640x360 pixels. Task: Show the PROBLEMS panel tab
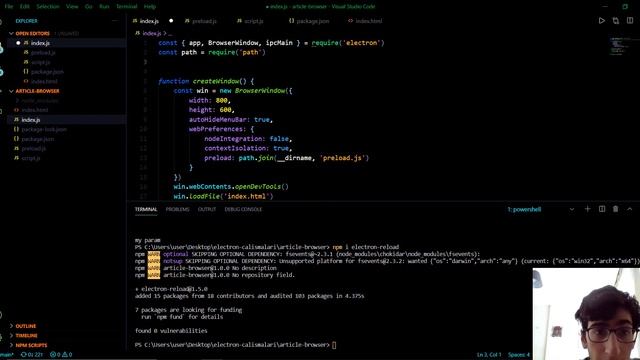click(178, 209)
